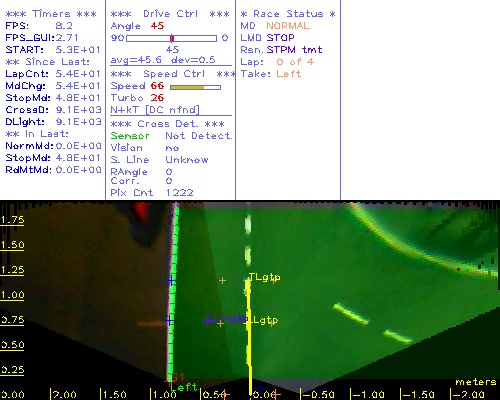Image resolution: width=500 pixels, height=400 pixels.
Task: Click the 2.00 horizontal axis tick
Action: click(63, 395)
